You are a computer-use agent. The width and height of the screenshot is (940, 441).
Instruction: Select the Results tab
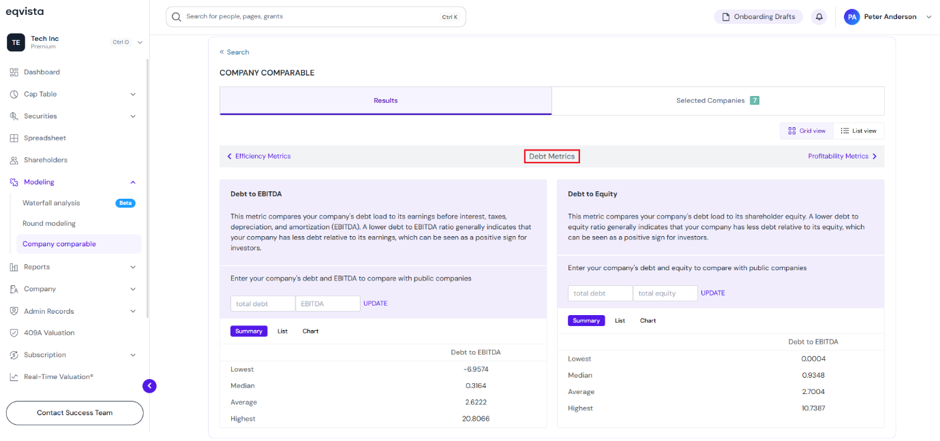pyautogui.click(x=385, y=101)
